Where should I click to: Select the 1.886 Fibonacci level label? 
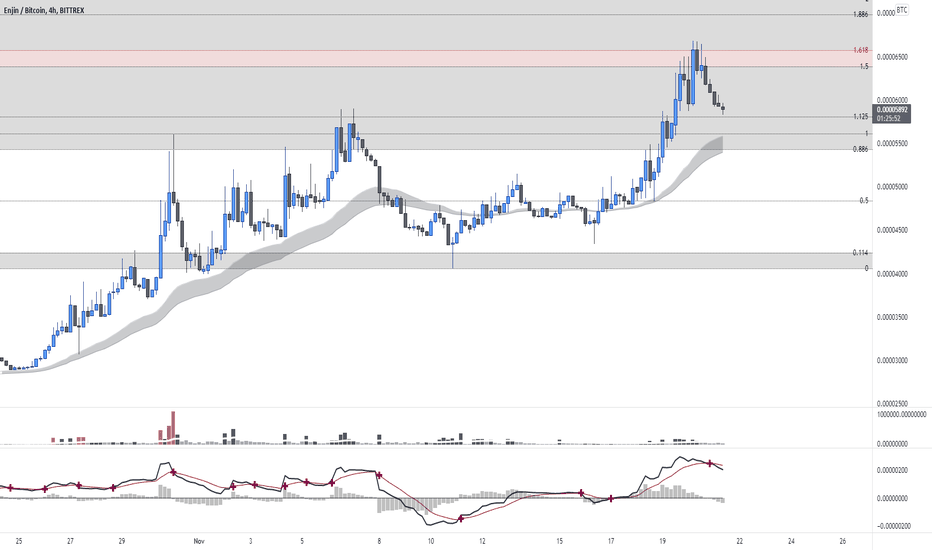[860, 14]
